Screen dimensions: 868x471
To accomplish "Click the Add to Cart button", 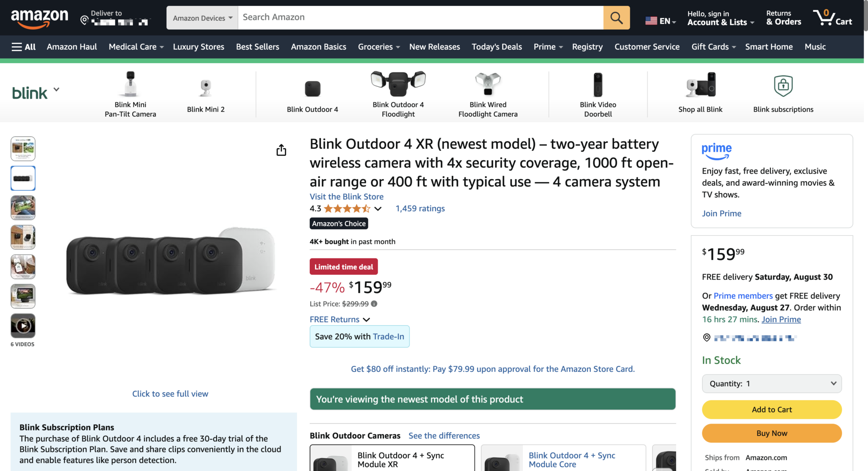I will (771, 410).
